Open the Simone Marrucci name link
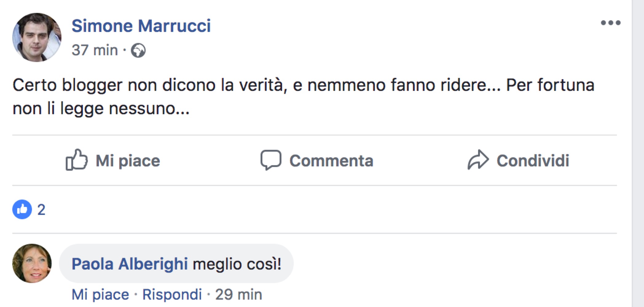Image resolution: width=644 pixels, height=307 pixels. [141, 26]
